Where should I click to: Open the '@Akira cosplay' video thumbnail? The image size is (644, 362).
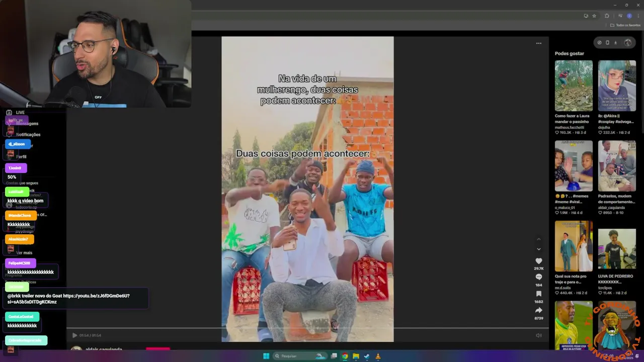(617, 85)
